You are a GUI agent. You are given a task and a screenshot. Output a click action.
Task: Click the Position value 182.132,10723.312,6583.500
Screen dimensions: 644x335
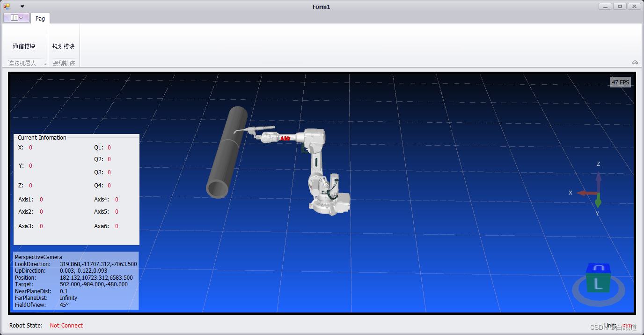[96, 278]
